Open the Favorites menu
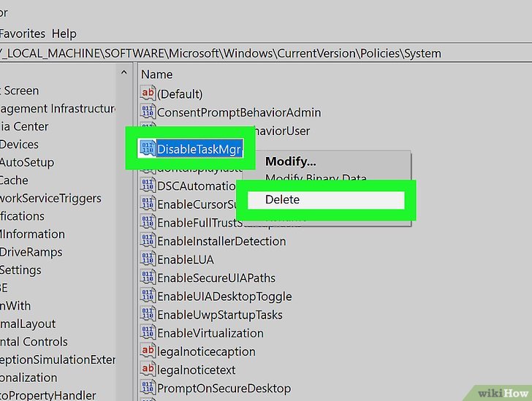 click(23, 34)
